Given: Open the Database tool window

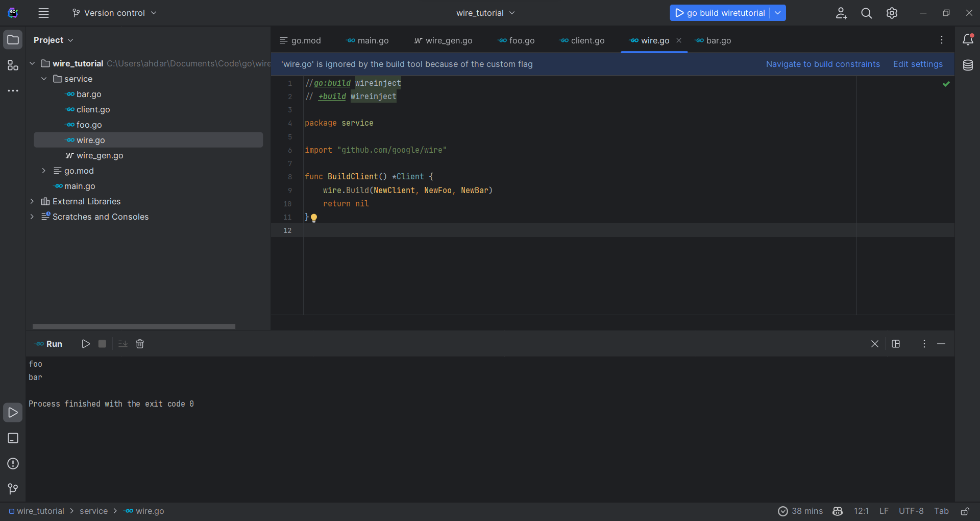Looking at the screenshot, I should (x=968, y=65).
